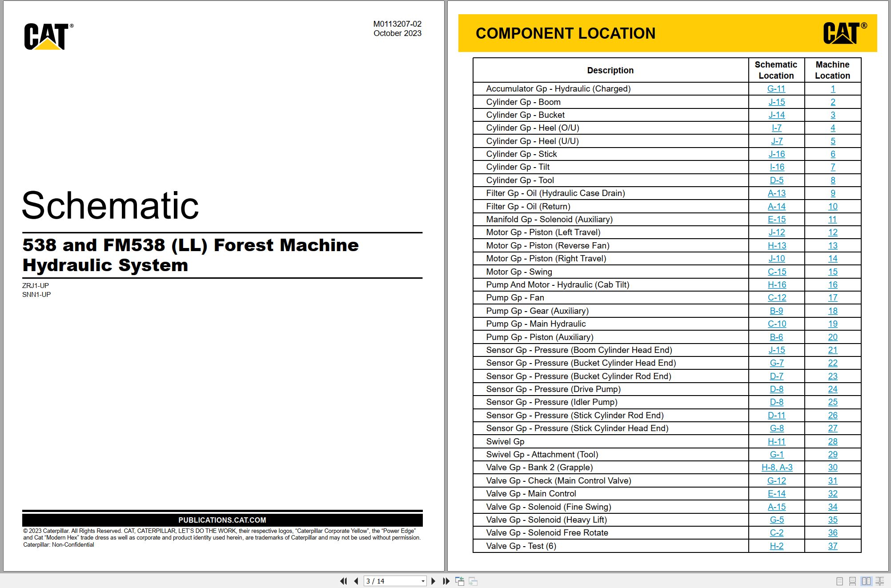
Task: Switch to continuous page layout
Action: pos(853,581)
